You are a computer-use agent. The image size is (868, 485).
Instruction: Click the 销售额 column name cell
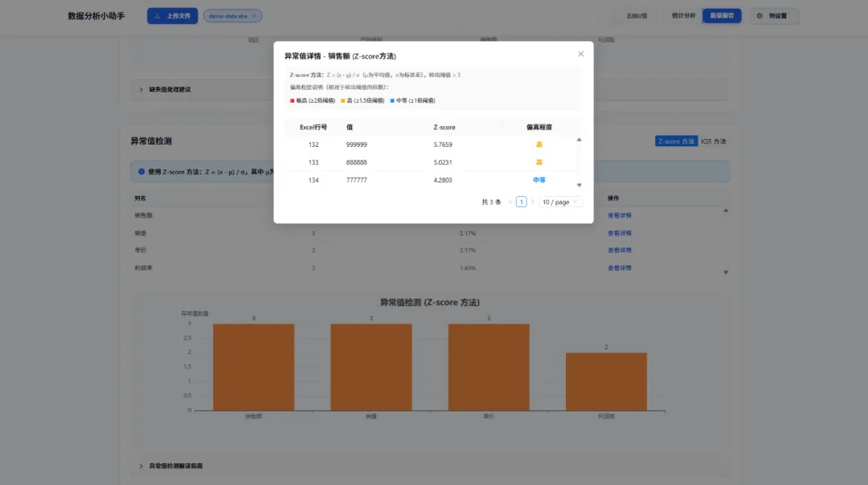tap(143, 216)
